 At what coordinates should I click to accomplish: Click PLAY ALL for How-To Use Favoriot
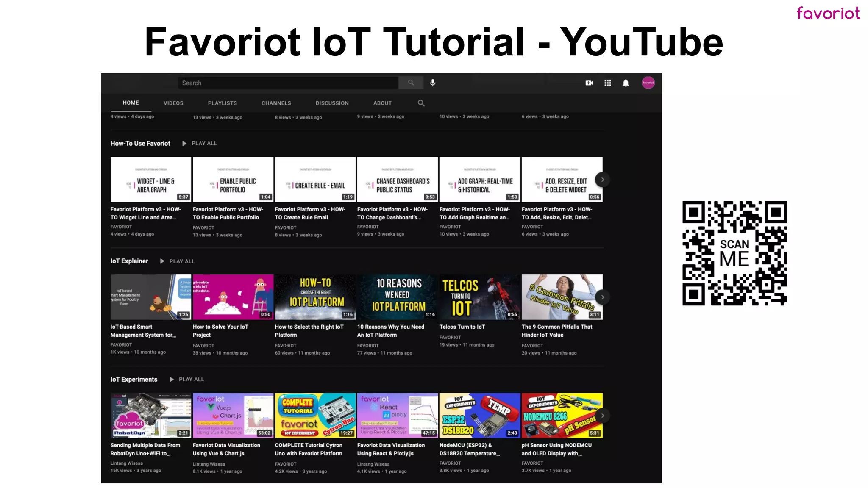[x=204, y=144]
